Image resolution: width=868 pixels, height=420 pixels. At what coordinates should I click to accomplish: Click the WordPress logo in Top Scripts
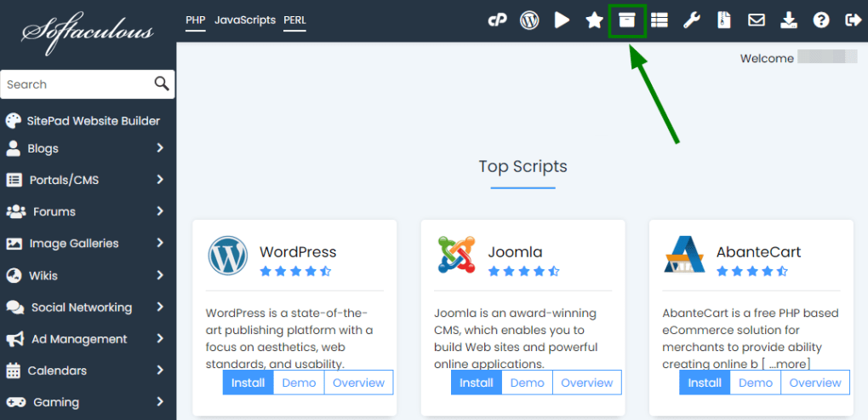click(x=227, y=255)
